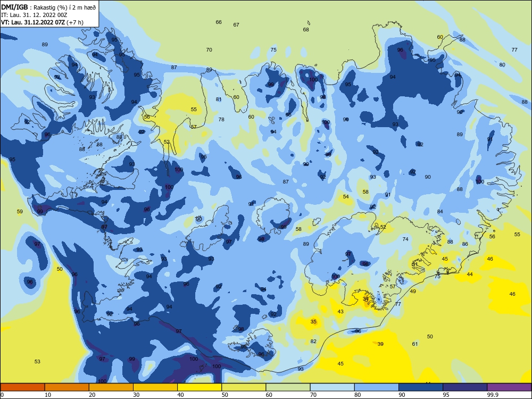Pick the 20–30 amber legend swatch
The image size is (532, 399).
click(111, 387)
